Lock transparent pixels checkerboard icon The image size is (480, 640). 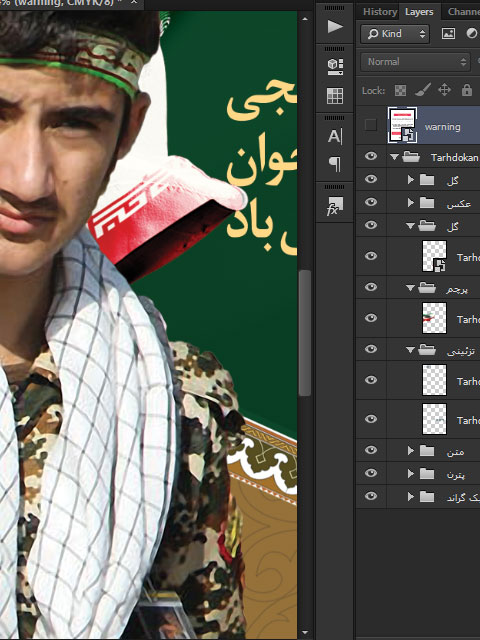click(400, 90)
